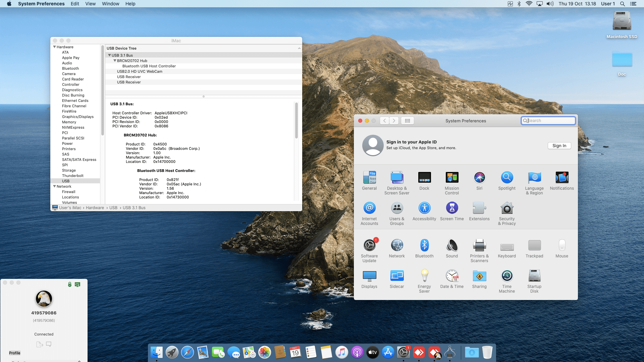This screenshot has height=362, width=644.
Task: Open Security & Privacy preferences
Action: (x=507, y=214)
